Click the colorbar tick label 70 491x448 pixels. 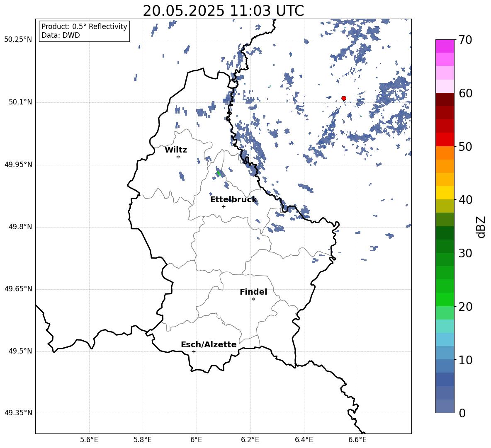[465, 40]
